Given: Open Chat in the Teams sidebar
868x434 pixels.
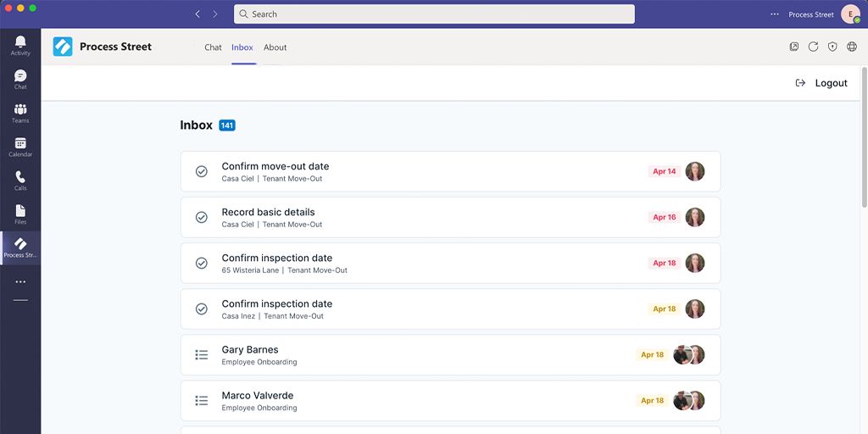Looking at the screenshot, I should [x=20, y=79].
